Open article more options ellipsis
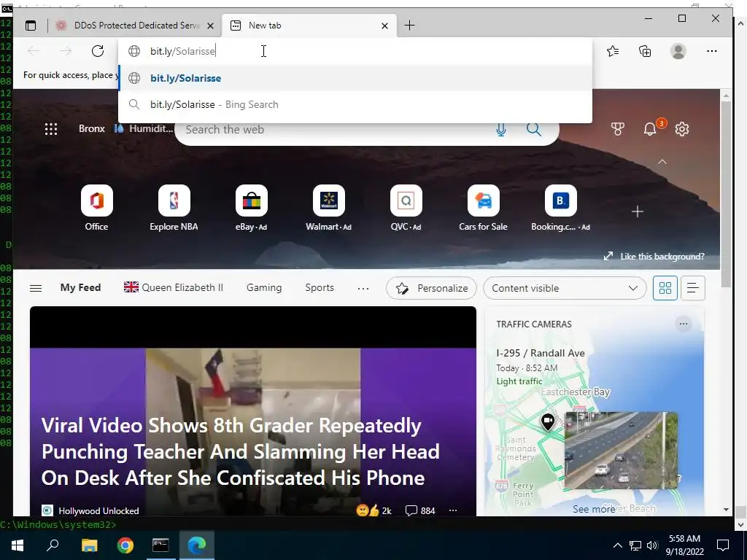The height and width of the screenshot is (560, 747). coord(452,510)
